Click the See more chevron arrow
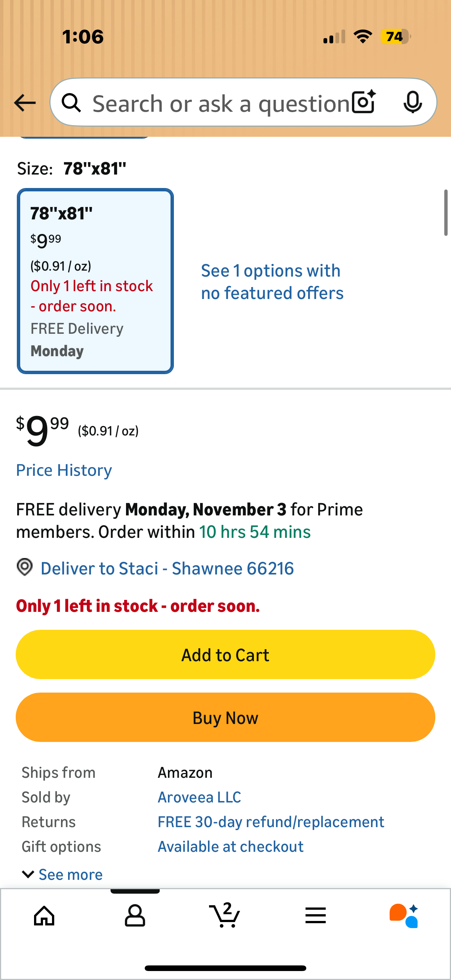 [x=28, y=874]
